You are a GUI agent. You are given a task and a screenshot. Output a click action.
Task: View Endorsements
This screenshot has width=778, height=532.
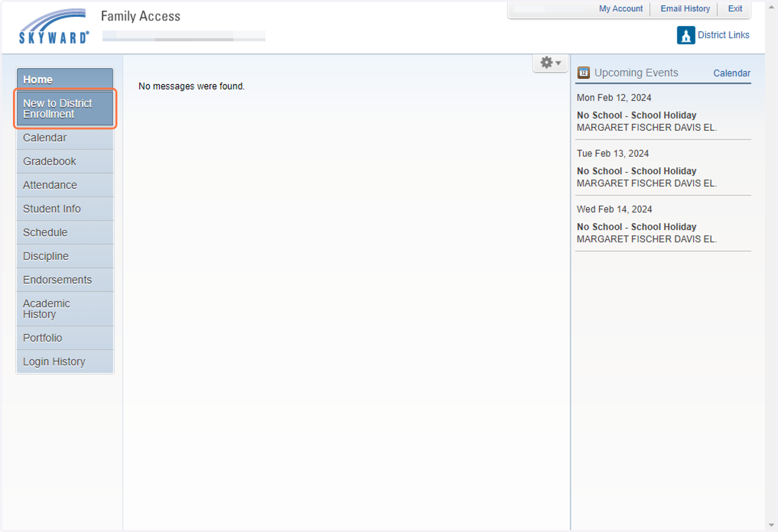65,280
